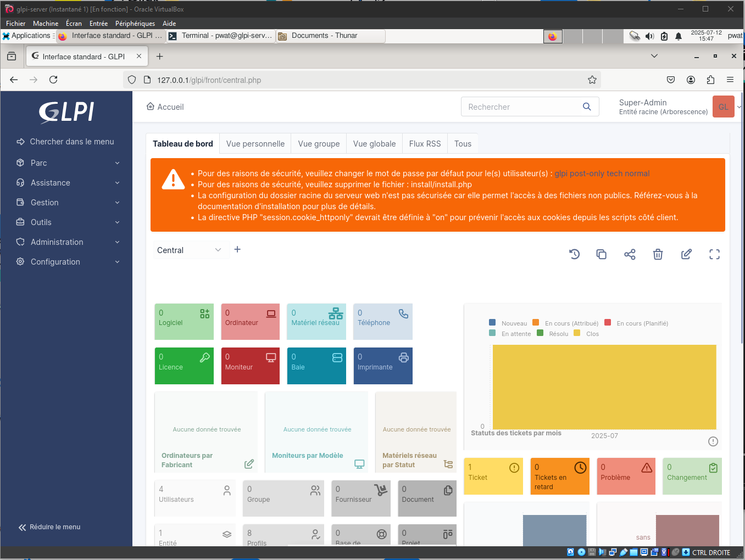Switch to Vue groupe tab
Screen dimensions: 745x560
pos(319,144)
